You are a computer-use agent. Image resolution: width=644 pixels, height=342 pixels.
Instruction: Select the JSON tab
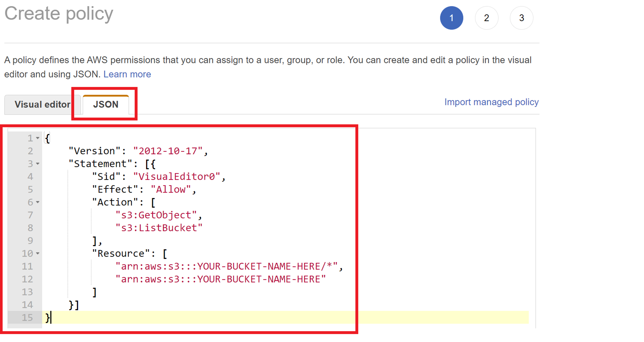tap(106, 104)
